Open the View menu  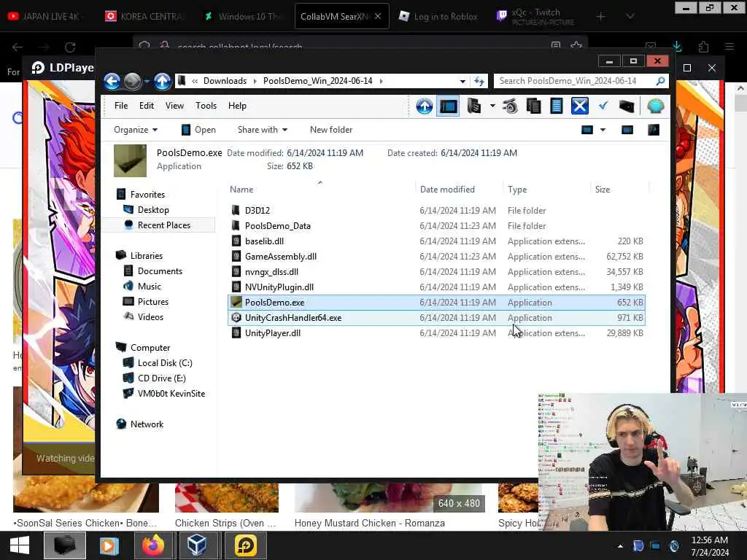(174, 106)
